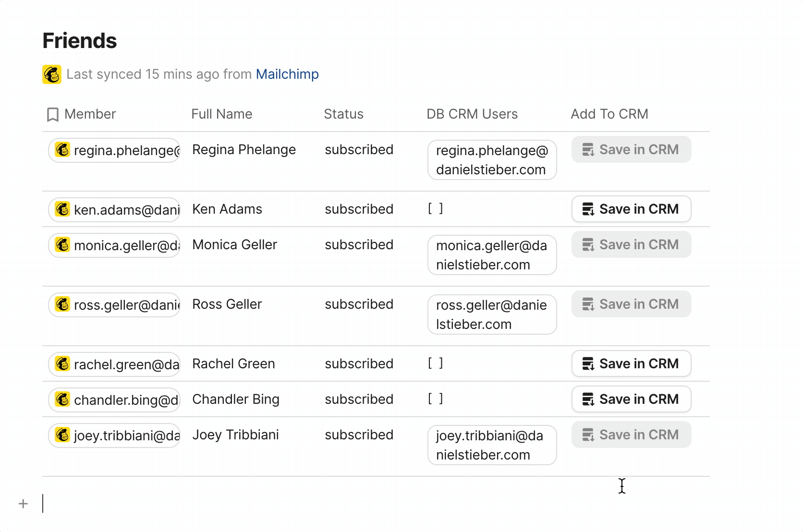
Task: Click the Mailchimp icon in joey.tribbiani member chip
Action: pos(62,435)
